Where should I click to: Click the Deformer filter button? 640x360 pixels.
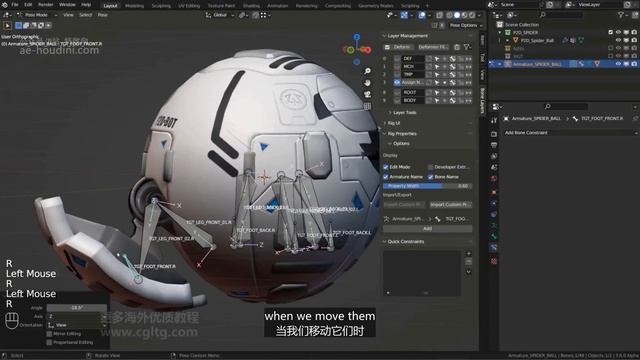pos(433,47)
